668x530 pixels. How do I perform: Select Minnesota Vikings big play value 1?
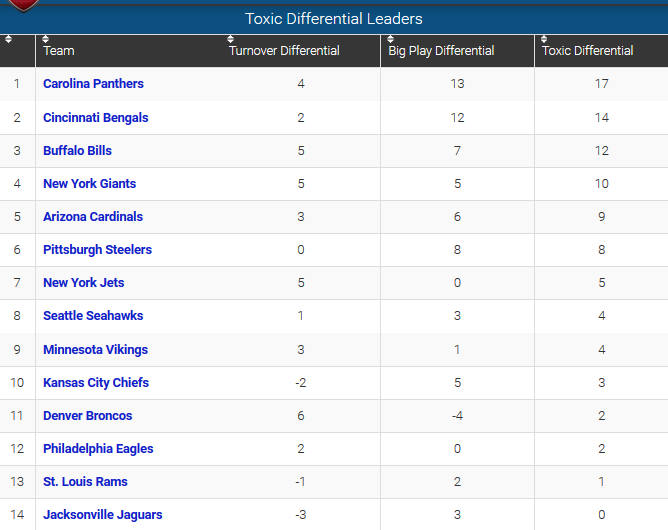[457, 350]
